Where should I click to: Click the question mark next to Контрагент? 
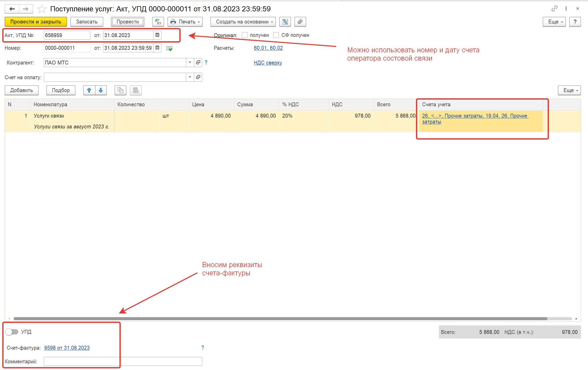click(x=206, y=62)
